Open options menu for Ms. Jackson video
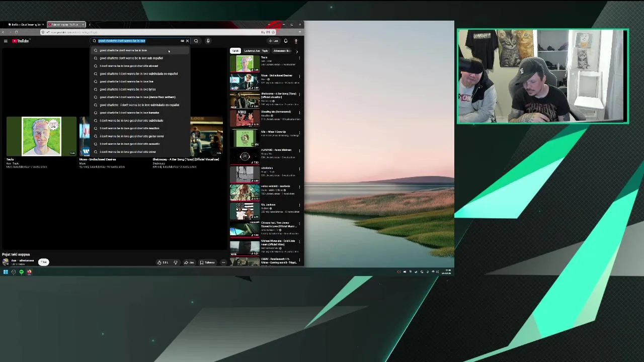The image size is (644, 362). coord(299,205)
